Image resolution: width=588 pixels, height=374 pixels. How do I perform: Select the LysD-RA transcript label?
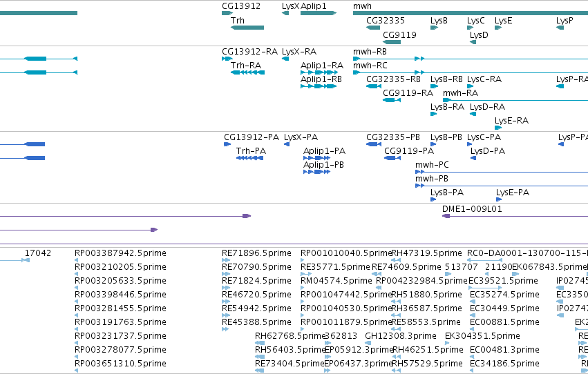[x=488, y=107]
